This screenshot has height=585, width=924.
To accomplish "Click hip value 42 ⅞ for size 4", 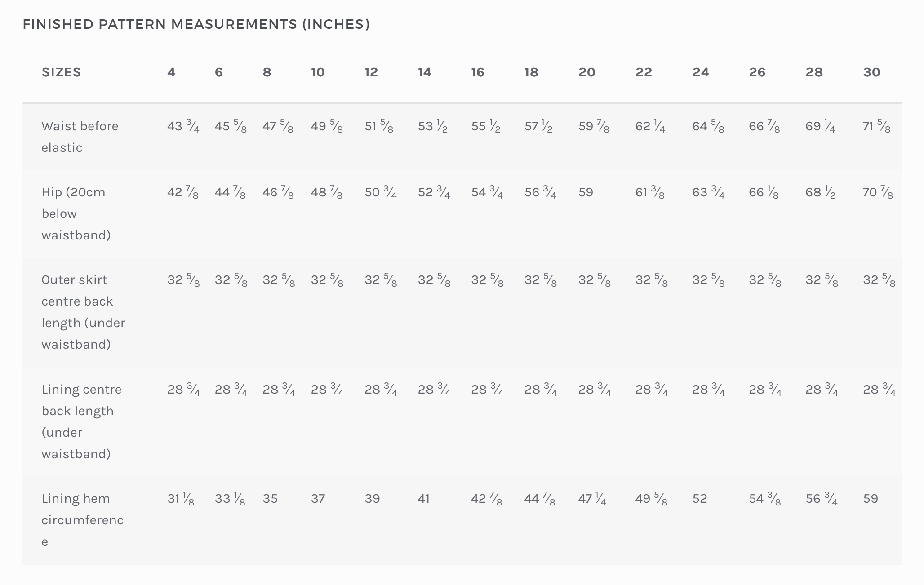I will (183, 192).
